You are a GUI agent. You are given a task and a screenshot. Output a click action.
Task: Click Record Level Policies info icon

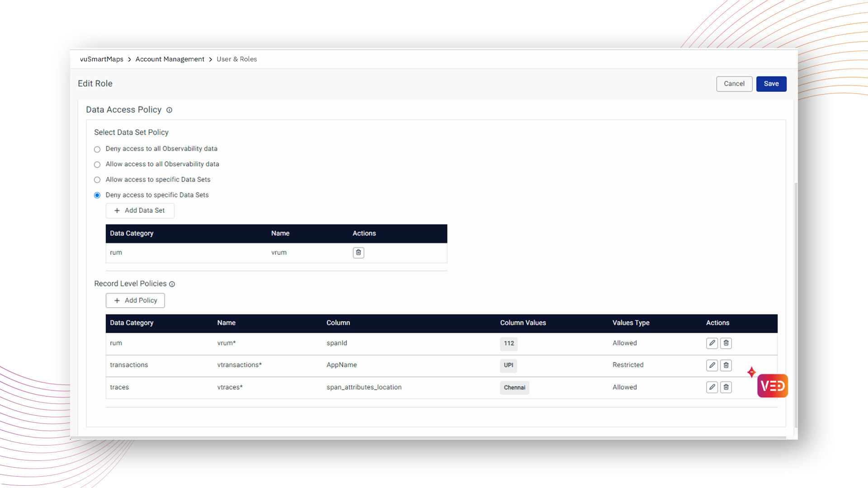(x=172, y=284)
